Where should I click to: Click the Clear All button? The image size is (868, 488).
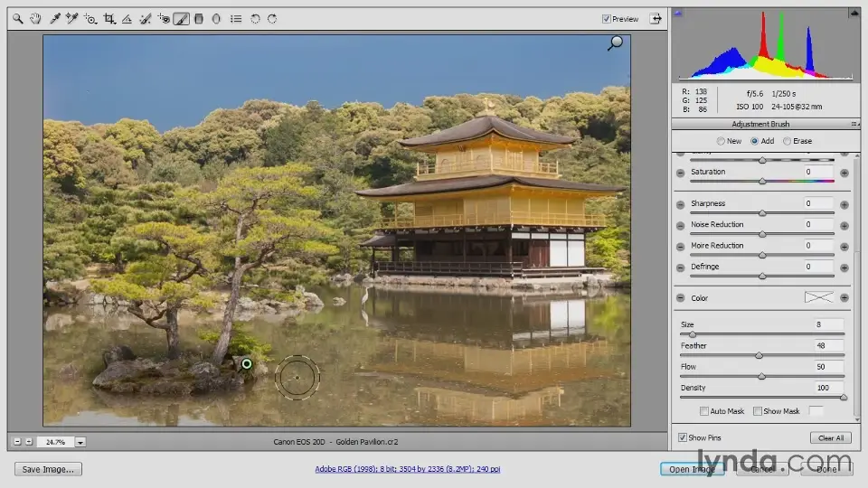point(830,437)
